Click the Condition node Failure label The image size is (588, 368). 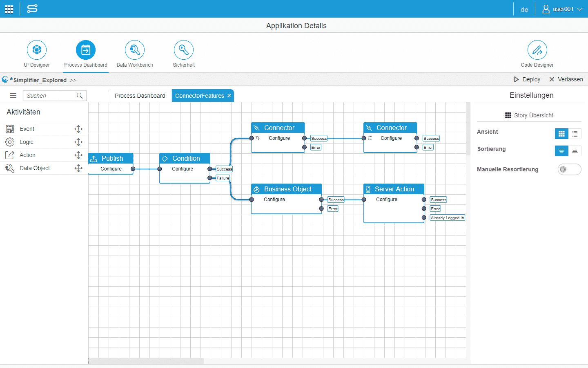223,178
